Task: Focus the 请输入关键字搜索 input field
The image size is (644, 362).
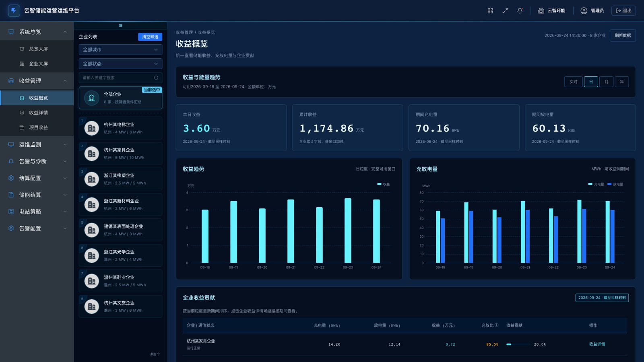Action: [x=121, y=78]
